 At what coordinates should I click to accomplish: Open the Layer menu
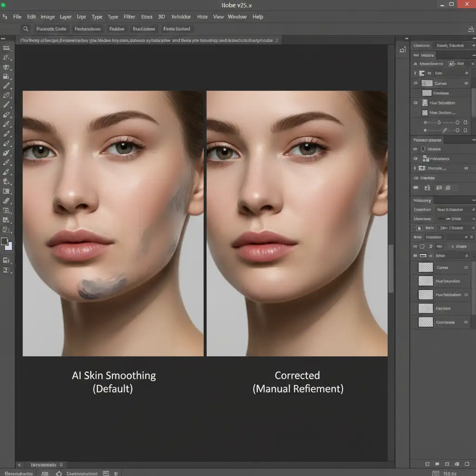[x=66, y=17]
